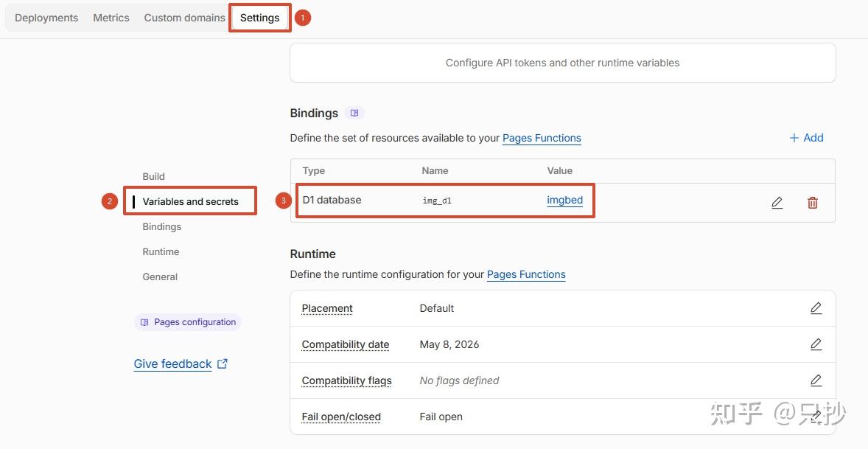Add a new binding
The width and height of the screenshot is (868, 449).
(x=806, y=138)
